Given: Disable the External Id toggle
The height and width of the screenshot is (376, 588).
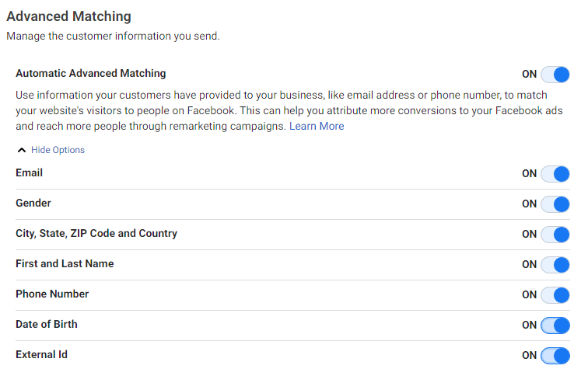Looking at the screenshot, I should pyautogui.click(x=555, y=356).
